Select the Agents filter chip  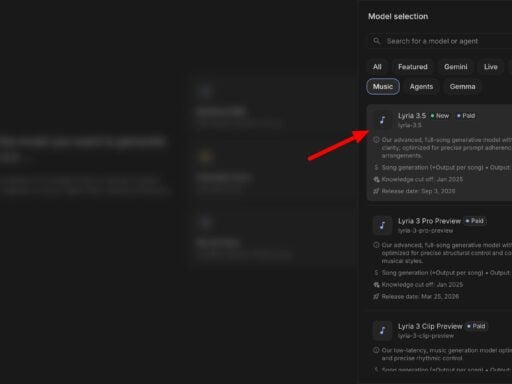[x=421, y=87]
